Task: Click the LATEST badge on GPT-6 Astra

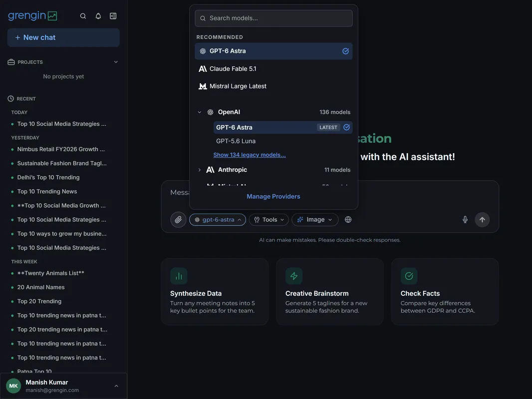Action: [x=328, y=128]
